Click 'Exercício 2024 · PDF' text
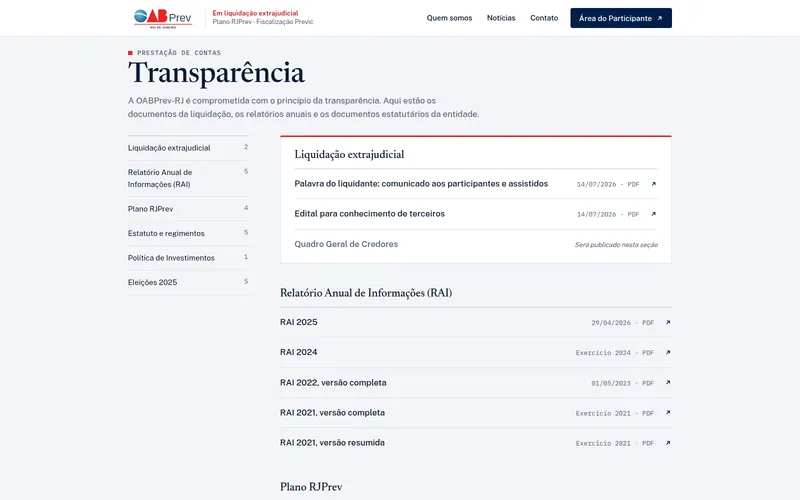 point(615,353)
